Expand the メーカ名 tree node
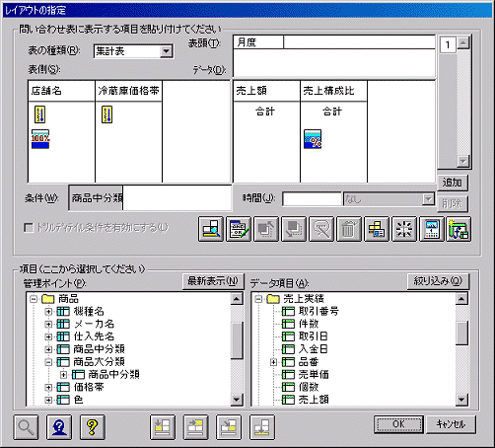This screenshot has width=495, height=448. click(x=48, y=324)
